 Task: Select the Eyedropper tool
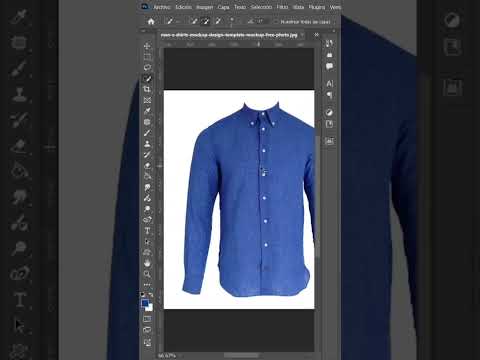click(x=147, y=111)
